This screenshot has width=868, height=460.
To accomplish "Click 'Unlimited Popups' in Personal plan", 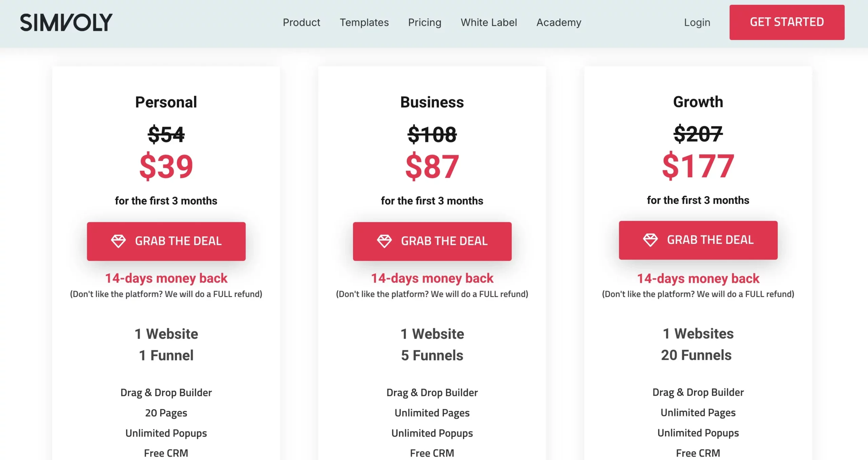I will 166,433.
